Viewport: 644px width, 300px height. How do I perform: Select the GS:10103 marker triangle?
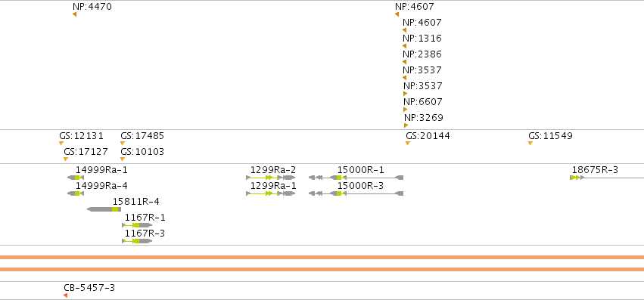(x=123, y=159)
